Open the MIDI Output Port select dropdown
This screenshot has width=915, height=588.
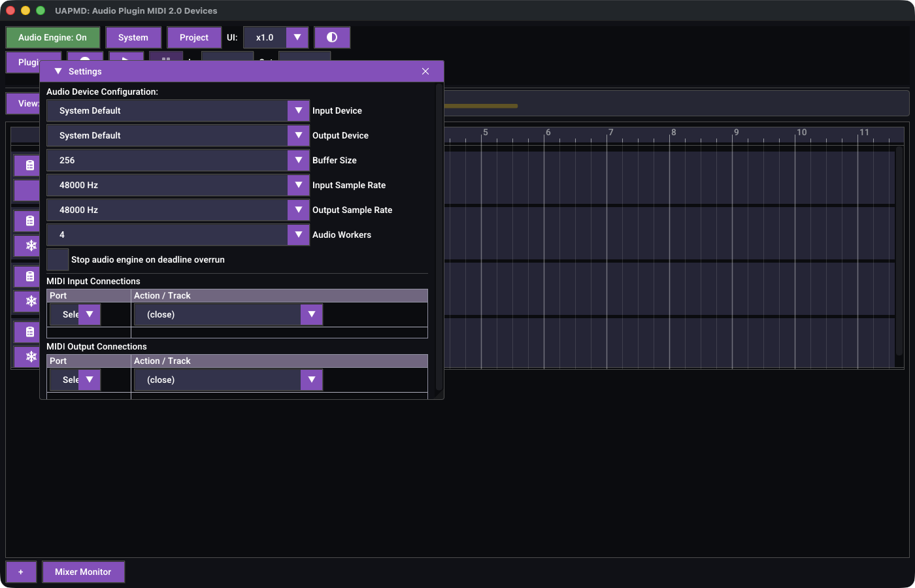pos(75,380)
